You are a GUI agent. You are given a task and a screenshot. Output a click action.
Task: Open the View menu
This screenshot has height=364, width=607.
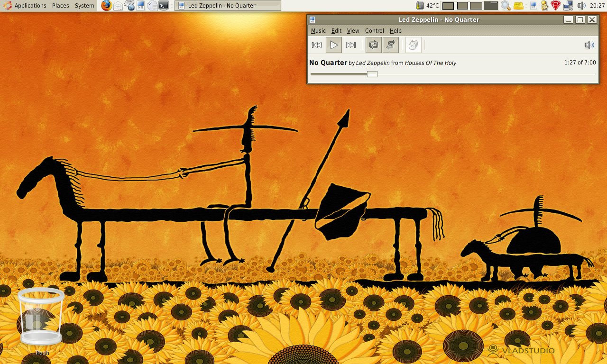[353, 31]
